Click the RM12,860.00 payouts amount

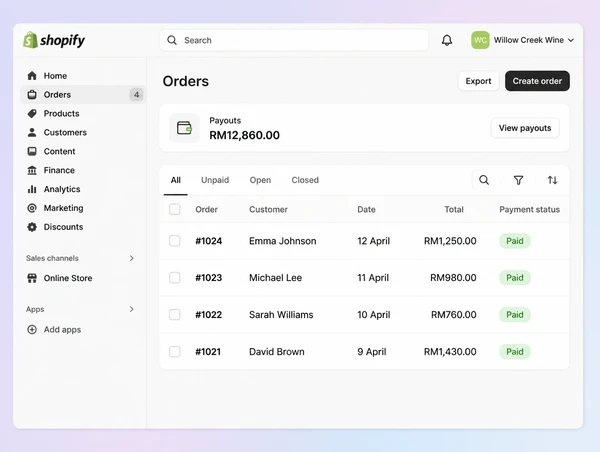pyautogui.click(x=245, y=135)
